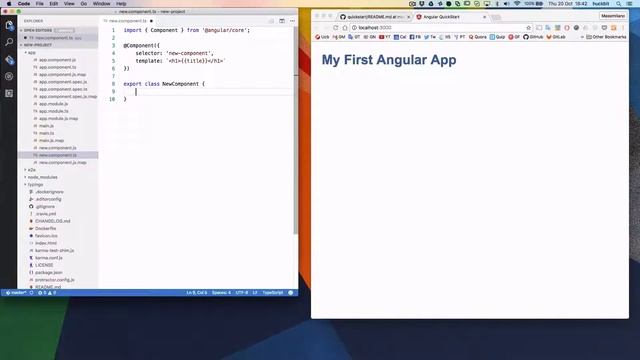Open the GitLab bookmark
The height and width of the screenshot is (360, 640).
(556, 37)
